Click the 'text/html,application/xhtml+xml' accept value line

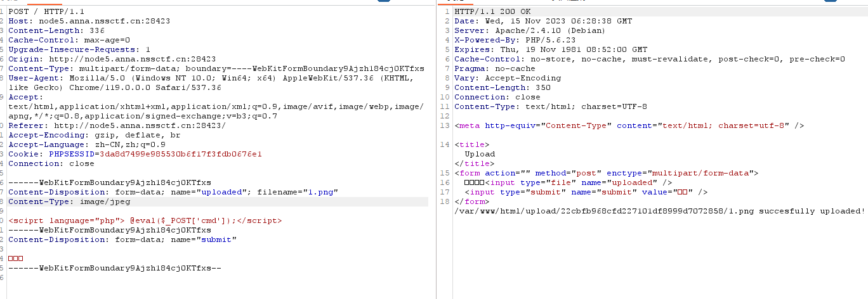(216, 106)
